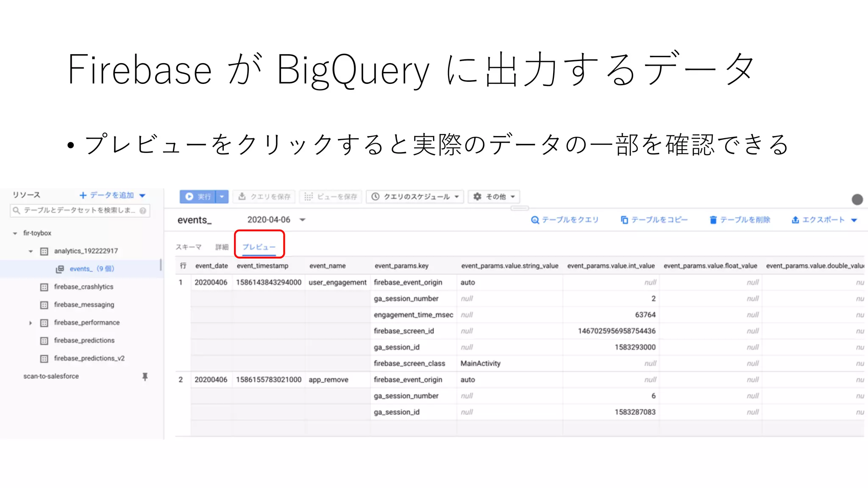Click user_engagement event name cell
This screenshot has width=868, height=488.
pos(337,283)
